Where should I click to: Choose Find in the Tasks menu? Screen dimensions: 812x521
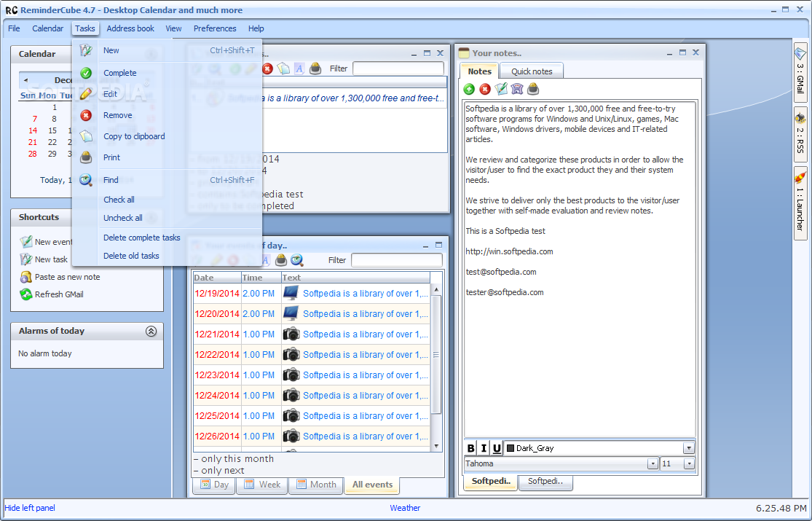167,180
